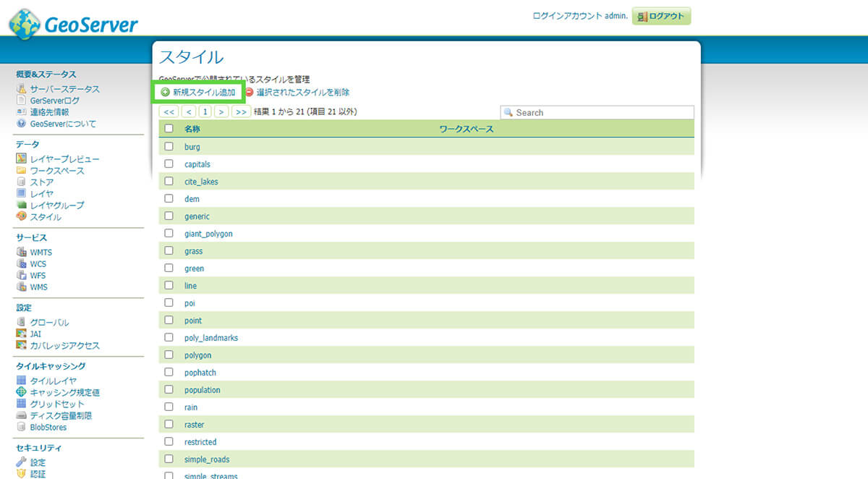
Task: Check the box for burg style
Action: 169,146
